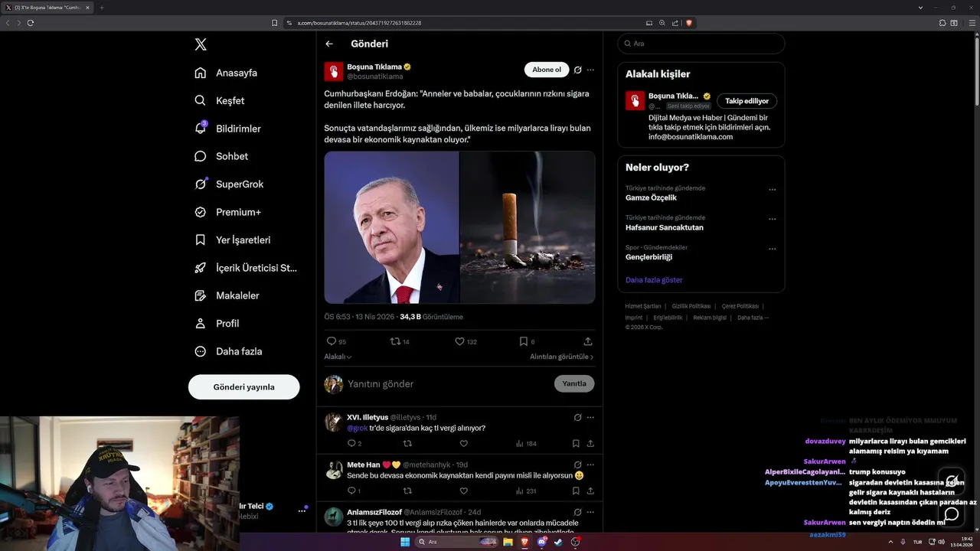The height and width of the screenshot is (551, 980).
Task: Open the Hizmet Şartları footer link
Action: 642,306
